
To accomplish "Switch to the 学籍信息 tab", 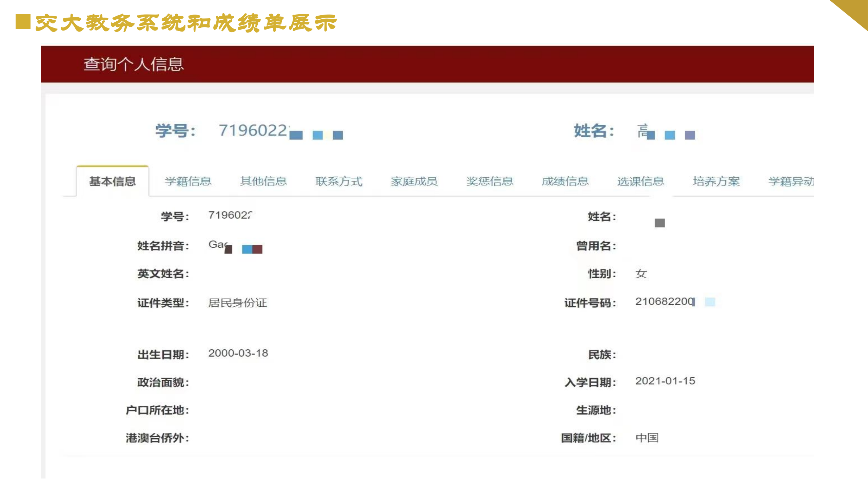I will (188, 181).
